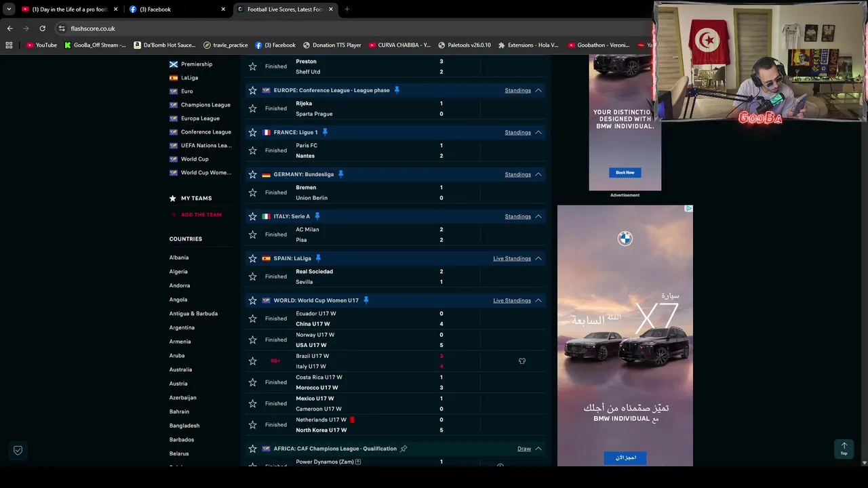Image resolution: width=868 pixels, height=488 pixels.
Task: Open Premiership in pinned leagues
Action: pos(197,64)
